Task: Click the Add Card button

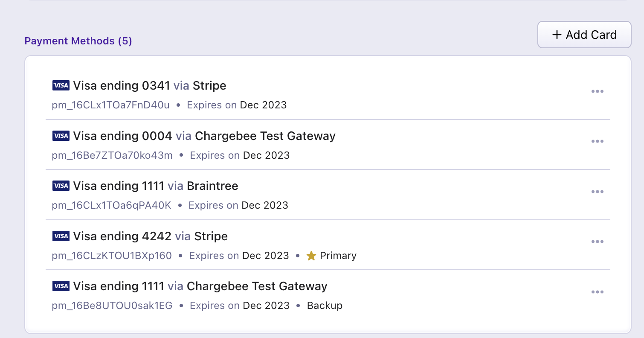Action: pos(584,35)
